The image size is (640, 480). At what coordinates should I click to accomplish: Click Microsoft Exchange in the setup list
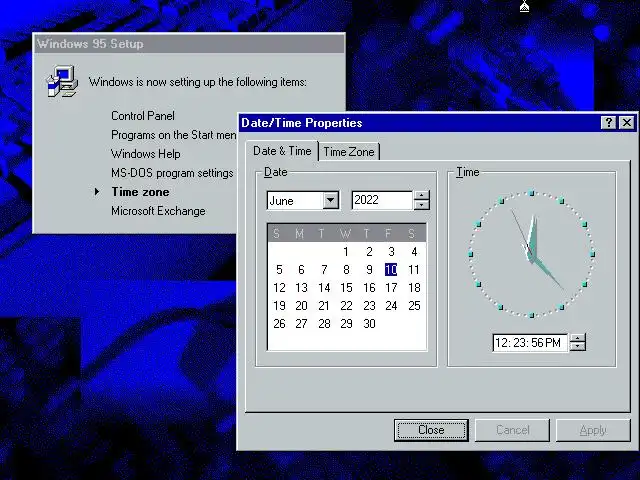pyautogui.click(x=158, y=211)
